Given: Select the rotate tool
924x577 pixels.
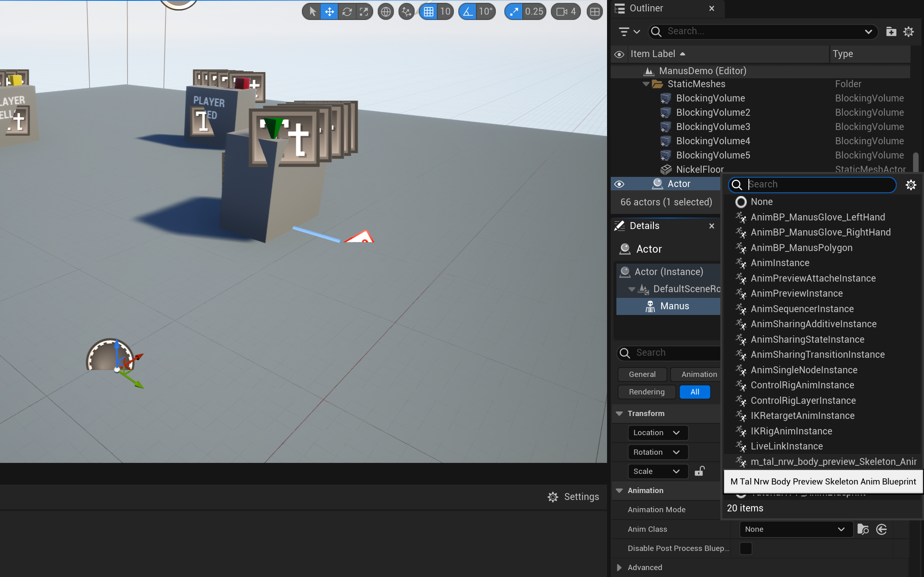Looking at the screenshot, I should (347, 11).
